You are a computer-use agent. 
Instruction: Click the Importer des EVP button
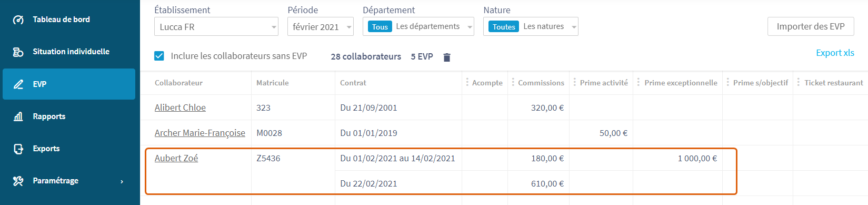(811, 26)
